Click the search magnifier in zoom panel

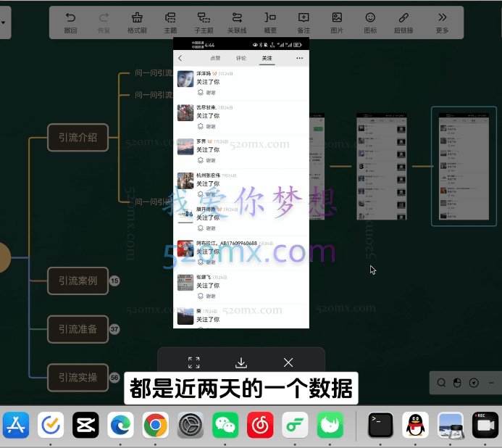tap(441, 383)
